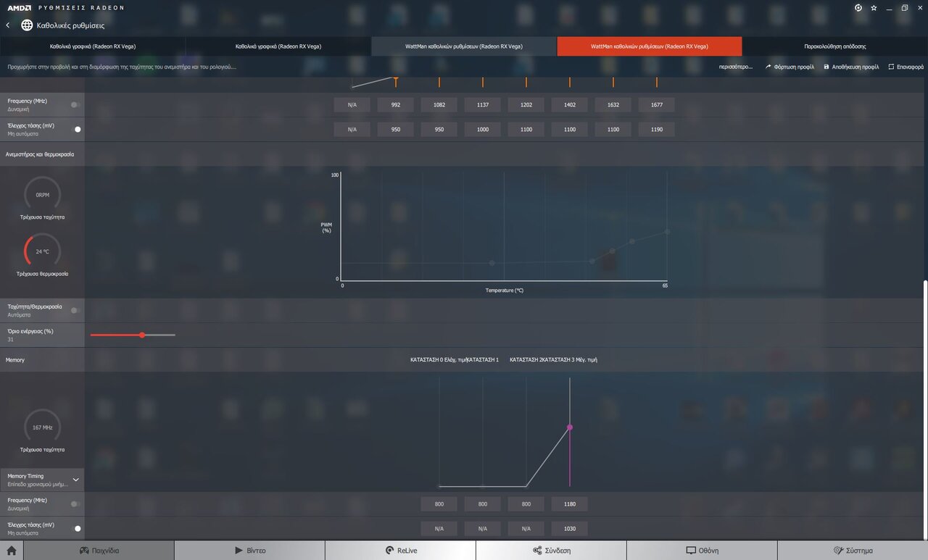
Task: Select the 1137 GPU frequency field
Action: (x=483, y=105)
